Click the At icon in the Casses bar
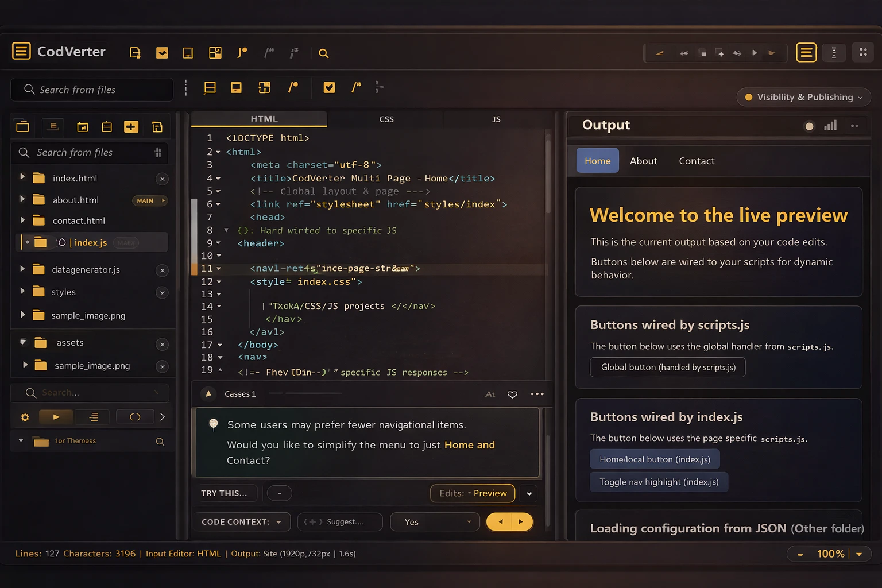 490,394
